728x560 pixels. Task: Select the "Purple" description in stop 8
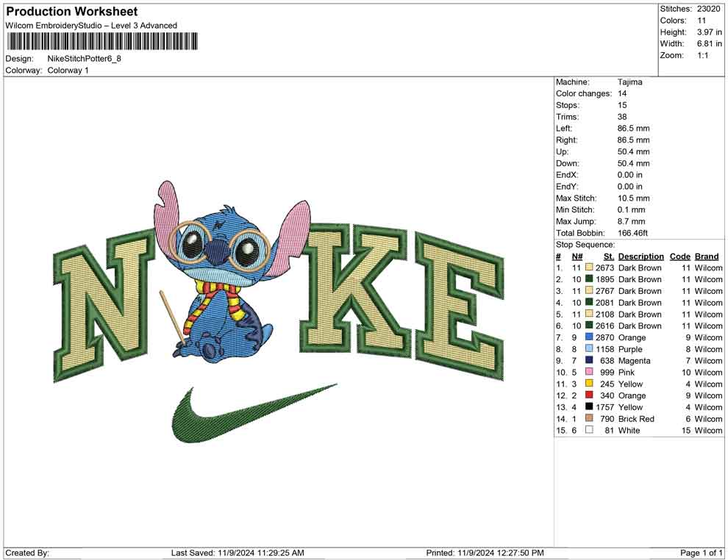tap(630, 349)
